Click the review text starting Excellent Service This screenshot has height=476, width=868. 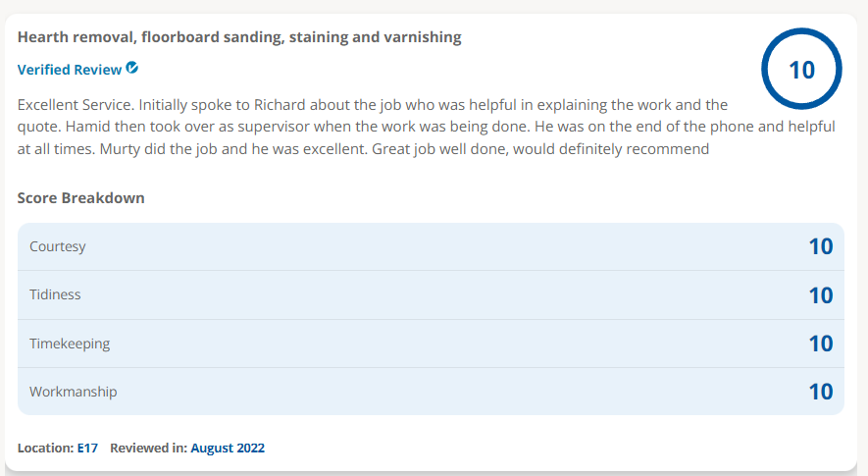click(x=427, y=127)
